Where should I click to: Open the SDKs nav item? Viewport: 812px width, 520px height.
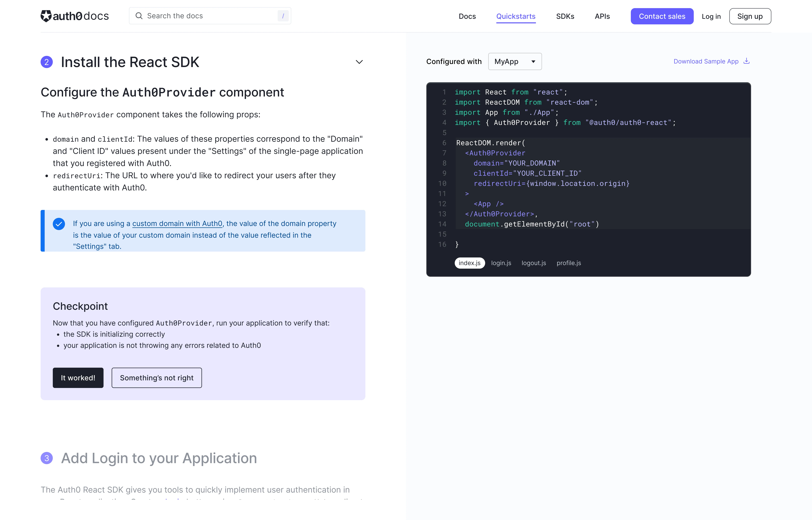click(565, 16)
